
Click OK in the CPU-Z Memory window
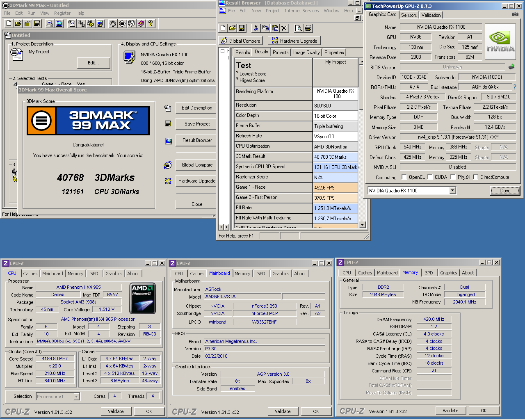click(484, 411)
